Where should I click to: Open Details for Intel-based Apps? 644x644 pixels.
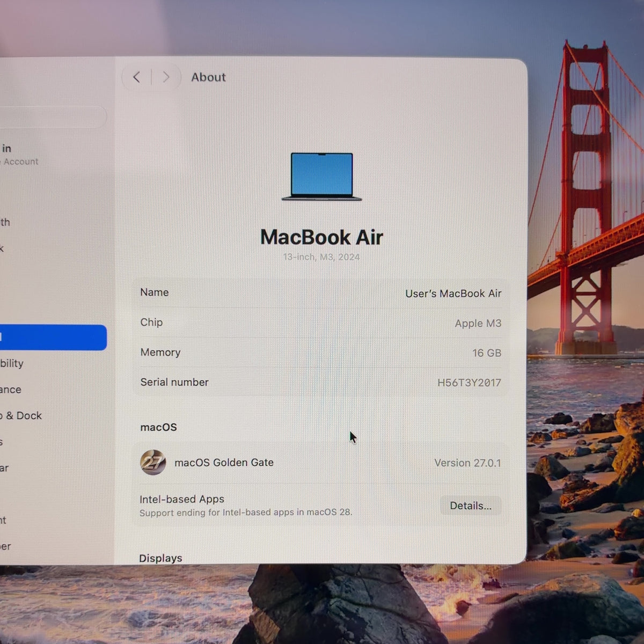(x=471, y=506)
